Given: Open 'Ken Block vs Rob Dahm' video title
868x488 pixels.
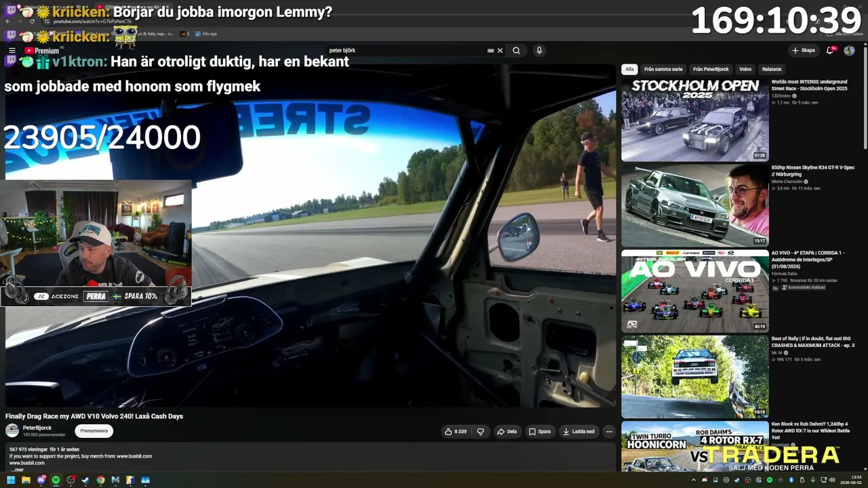Looking at the screenshot, I should [x=812, y=431].
